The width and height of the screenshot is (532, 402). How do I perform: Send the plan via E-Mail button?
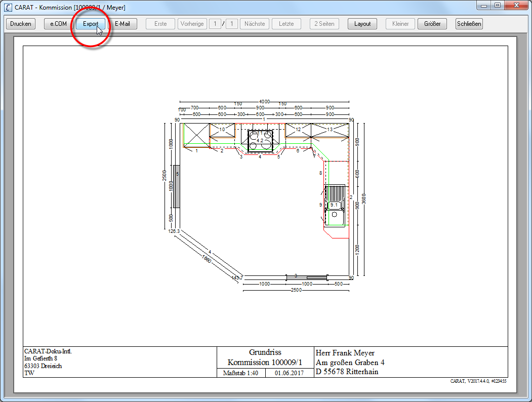[122, 24]
